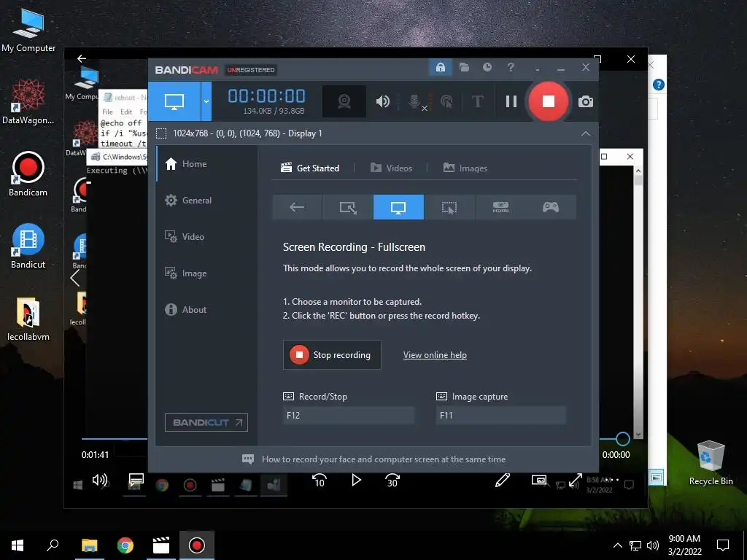Toggle the video player fullscreen arrows

[576, 481]
